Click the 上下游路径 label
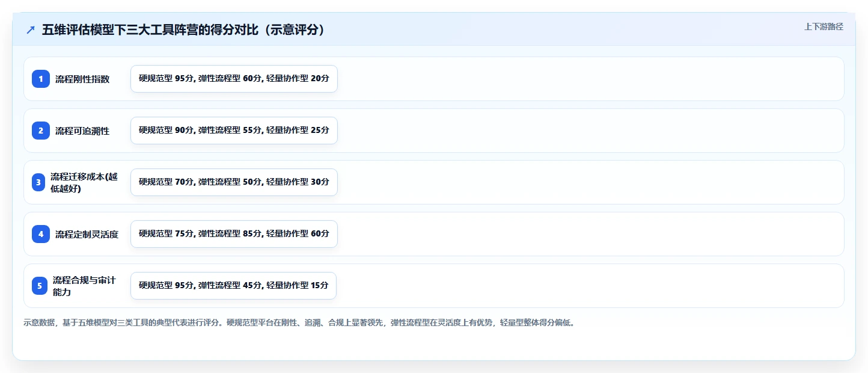 click(824, 26)
